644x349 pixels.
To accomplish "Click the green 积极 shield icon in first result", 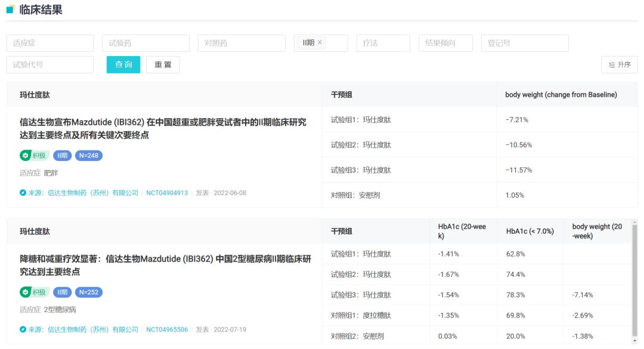I will coord(25,156).
